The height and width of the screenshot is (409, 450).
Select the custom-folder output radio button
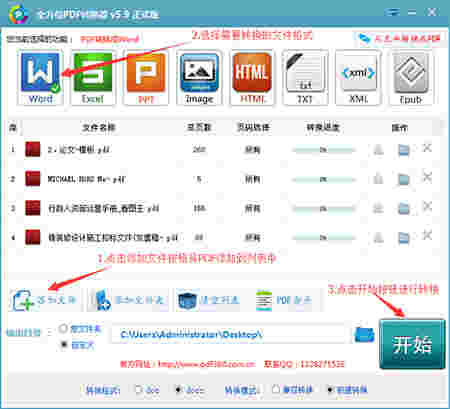(63, 345)
